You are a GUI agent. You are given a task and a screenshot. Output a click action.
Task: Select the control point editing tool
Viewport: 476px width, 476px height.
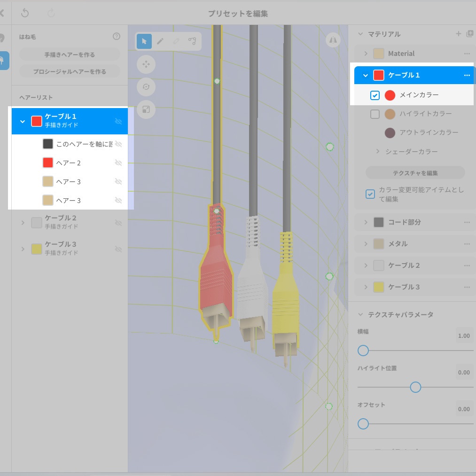(192, 41)
